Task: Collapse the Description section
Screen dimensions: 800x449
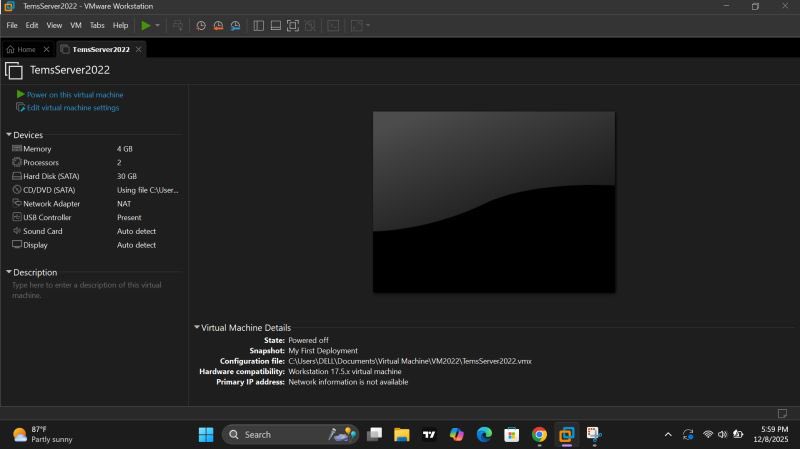Action: (9, 272)
